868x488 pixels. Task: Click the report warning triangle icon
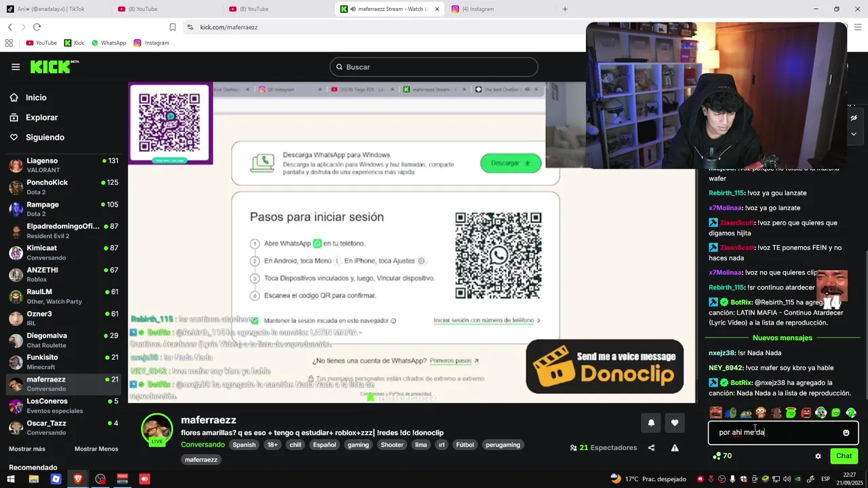tap(675, 448)
